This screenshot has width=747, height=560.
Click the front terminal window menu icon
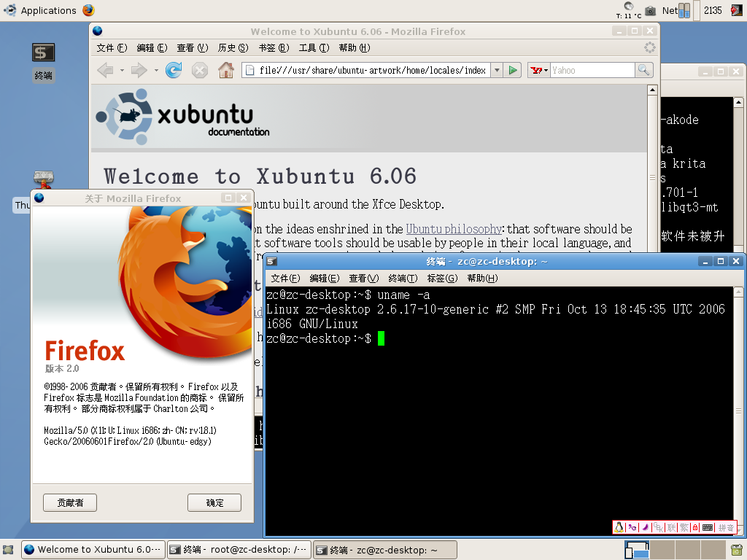click(x=271, y=261)
